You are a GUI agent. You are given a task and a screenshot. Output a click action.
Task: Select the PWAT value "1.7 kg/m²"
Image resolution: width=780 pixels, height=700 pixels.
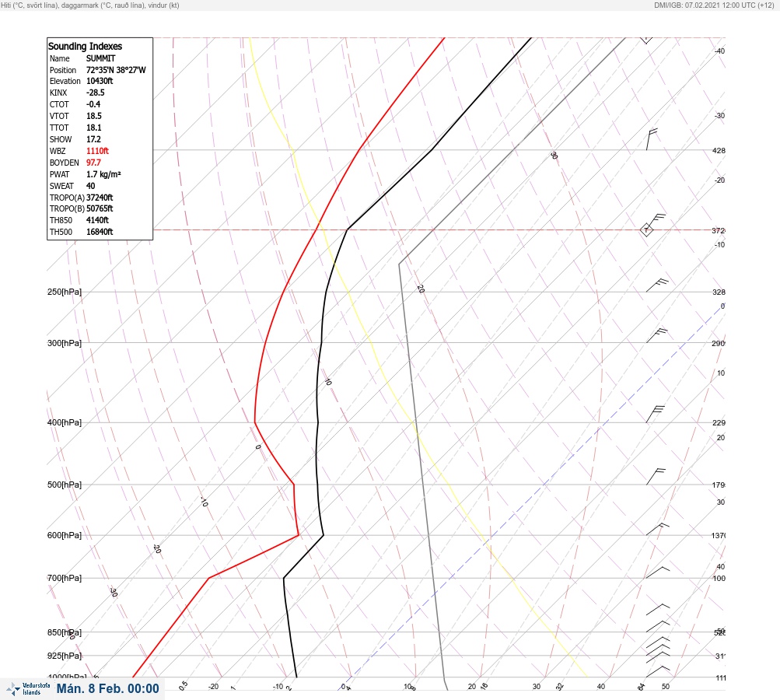[103, 174]
